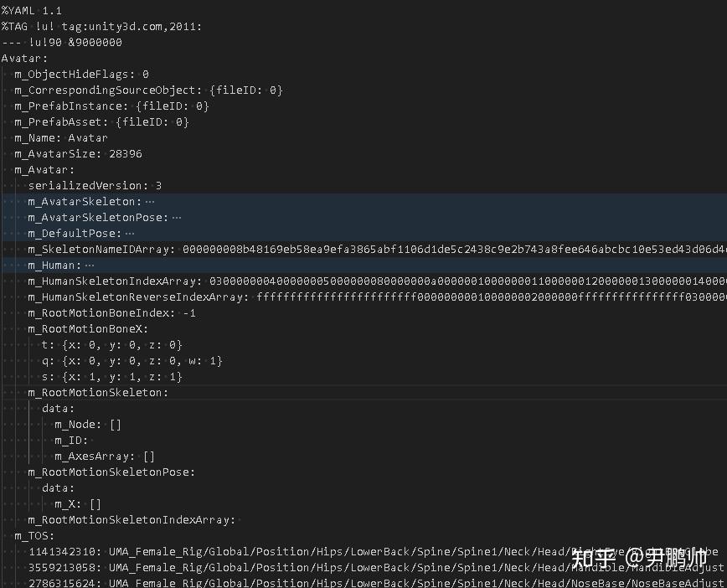Viewport: 727px width, 588px height.
Task: Click the m_TOS: key line
Action: (x=34, y=536)
